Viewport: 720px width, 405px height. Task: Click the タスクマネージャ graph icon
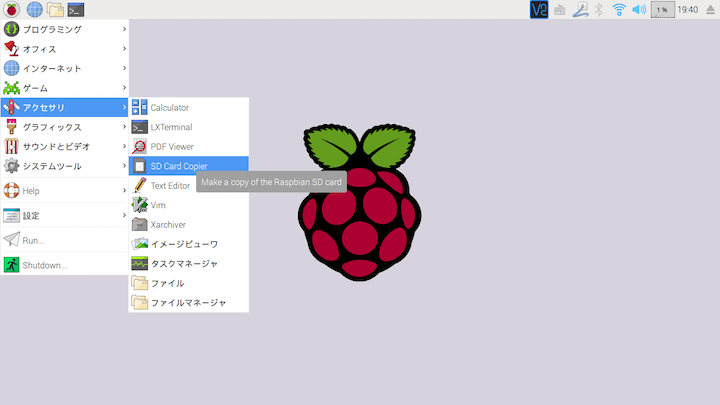click(140, 264)
